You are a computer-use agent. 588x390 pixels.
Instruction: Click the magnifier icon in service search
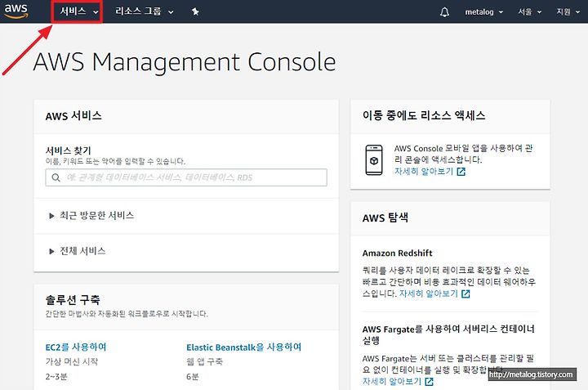click(56, 177)
